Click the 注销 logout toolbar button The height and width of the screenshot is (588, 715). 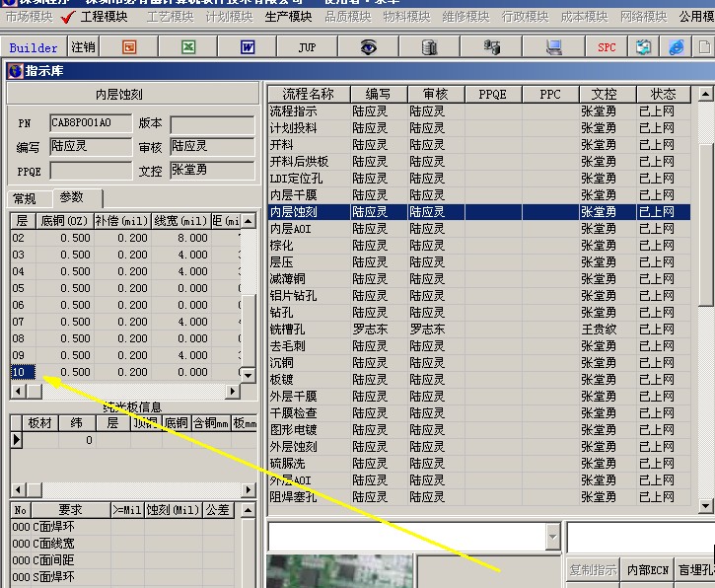84,47
